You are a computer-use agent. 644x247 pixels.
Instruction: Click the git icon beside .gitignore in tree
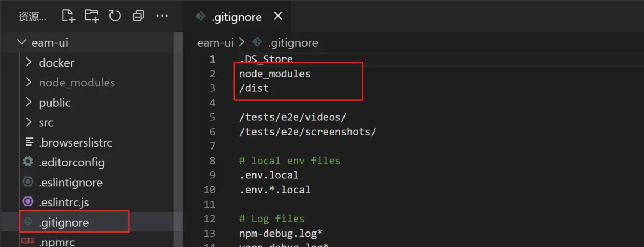coord(28,222)
